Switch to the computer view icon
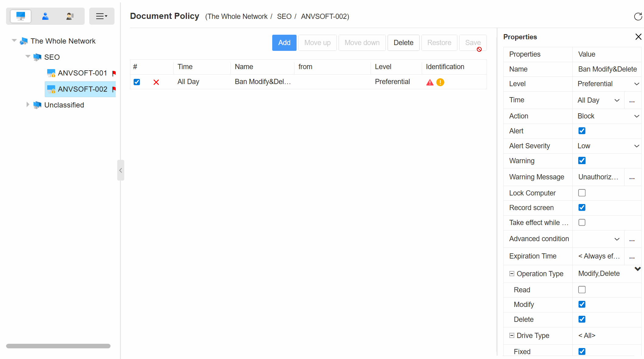The image size is (644, 359). (x=21, y=16)
